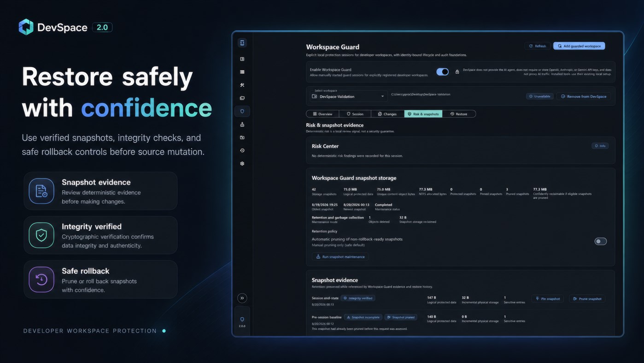Click the Snapshot pruned badge

[401, 317]
